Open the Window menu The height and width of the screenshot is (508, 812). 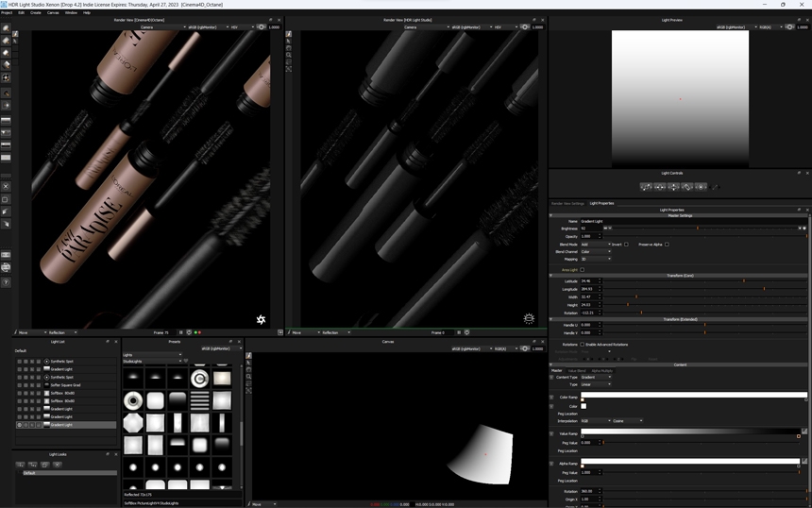point(71,12)
